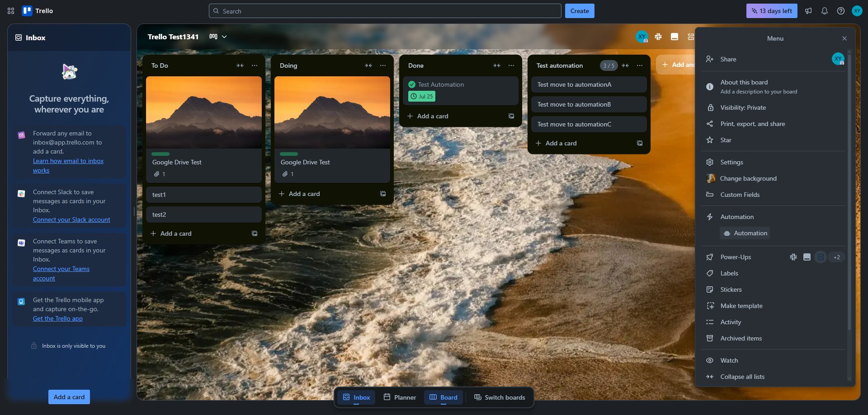Screen dimensions: 868x415
Task: Expand the board views dropdown chevron
Action: (224, 37)
